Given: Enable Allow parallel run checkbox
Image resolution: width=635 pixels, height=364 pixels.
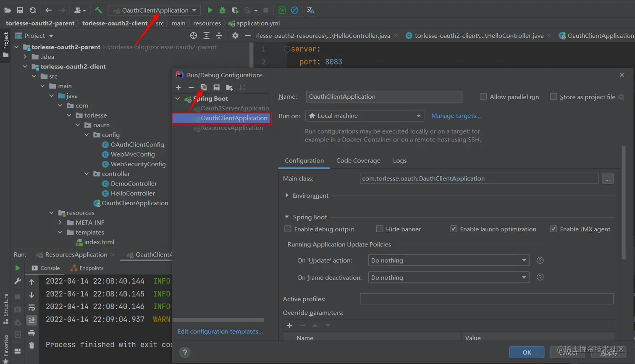Looking at the screenshot, I should [483, 97].
